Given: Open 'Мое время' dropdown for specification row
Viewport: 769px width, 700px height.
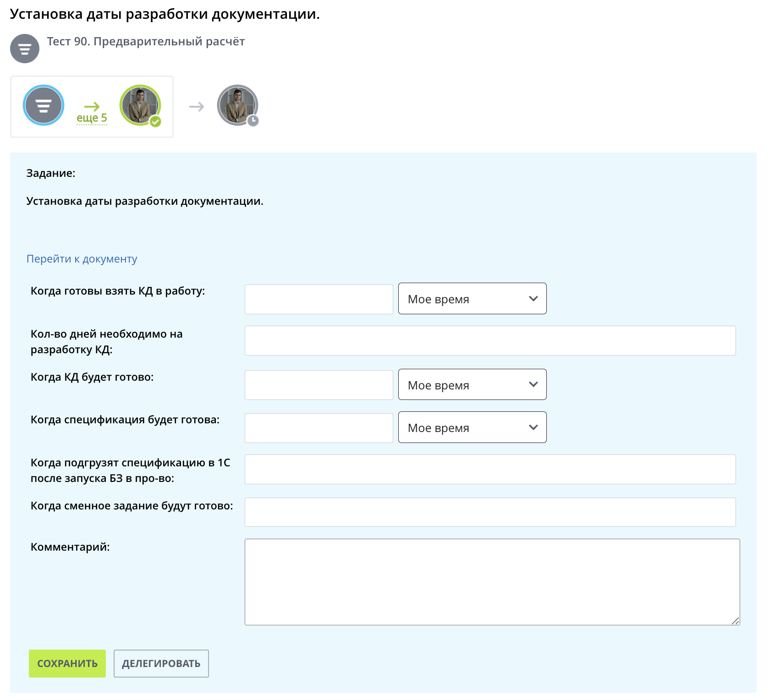Looking at the screenshot, I should click(x=472, y=427).
